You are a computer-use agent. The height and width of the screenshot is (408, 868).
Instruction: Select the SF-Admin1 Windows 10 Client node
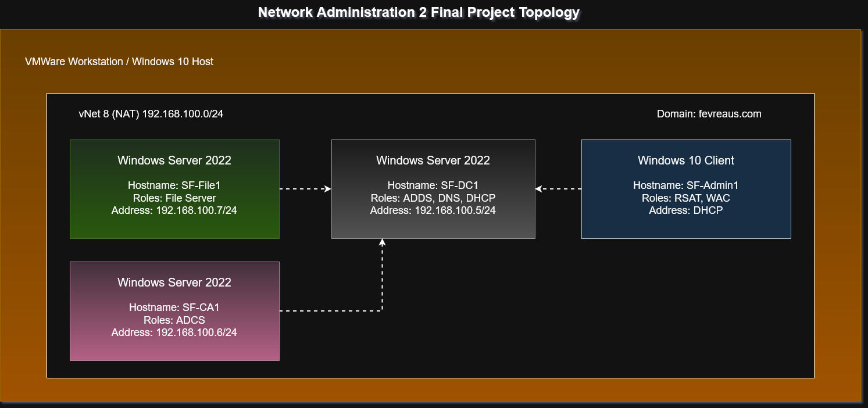pos(686,189)
